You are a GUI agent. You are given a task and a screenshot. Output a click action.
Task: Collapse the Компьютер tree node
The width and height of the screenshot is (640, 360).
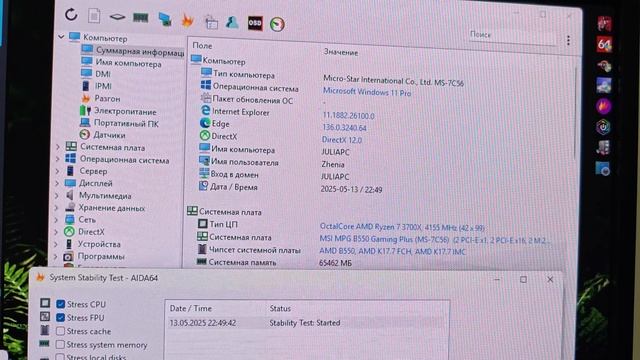tap(61, 37)
